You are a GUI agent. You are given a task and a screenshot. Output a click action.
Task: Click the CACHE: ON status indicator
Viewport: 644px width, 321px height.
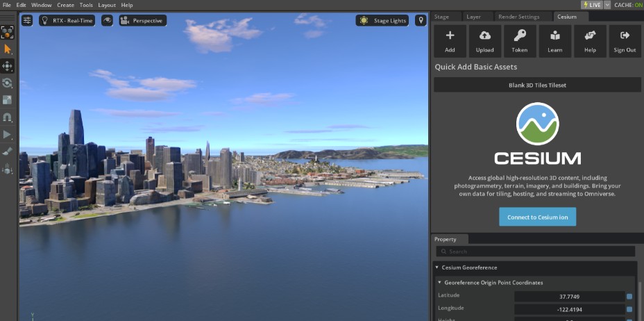click(x=628, y=5)
